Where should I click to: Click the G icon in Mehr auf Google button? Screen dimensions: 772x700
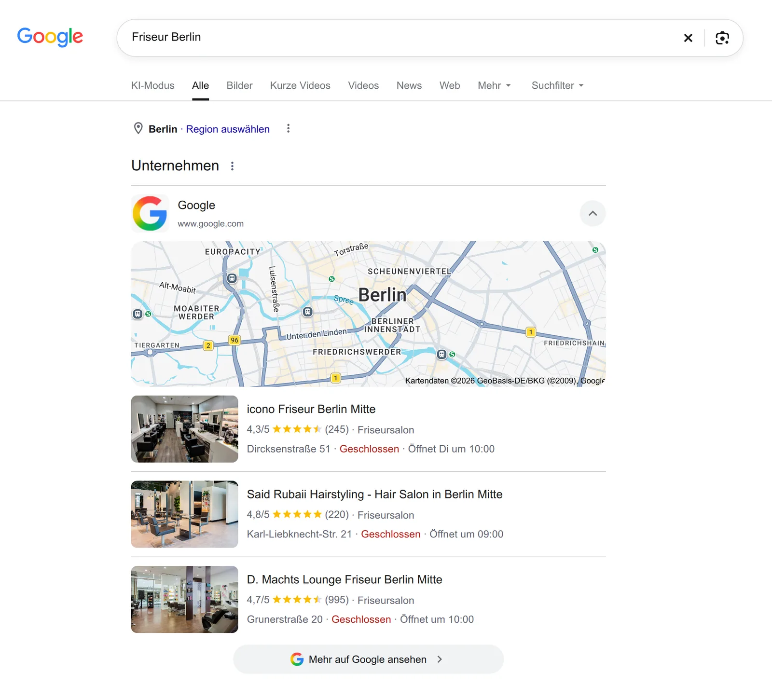pyautogui.click(x=297, y=659)
